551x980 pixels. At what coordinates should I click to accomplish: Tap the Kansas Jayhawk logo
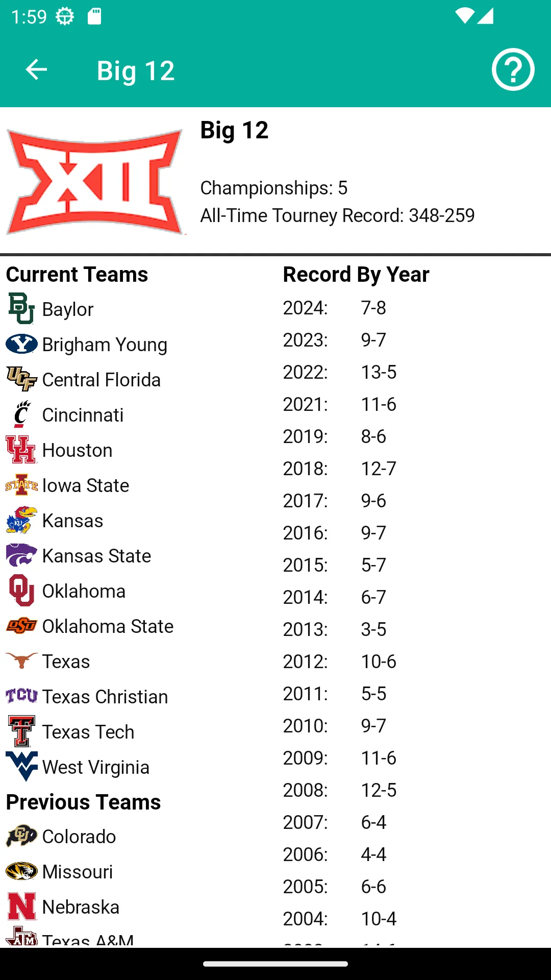[x=21, y=520]
